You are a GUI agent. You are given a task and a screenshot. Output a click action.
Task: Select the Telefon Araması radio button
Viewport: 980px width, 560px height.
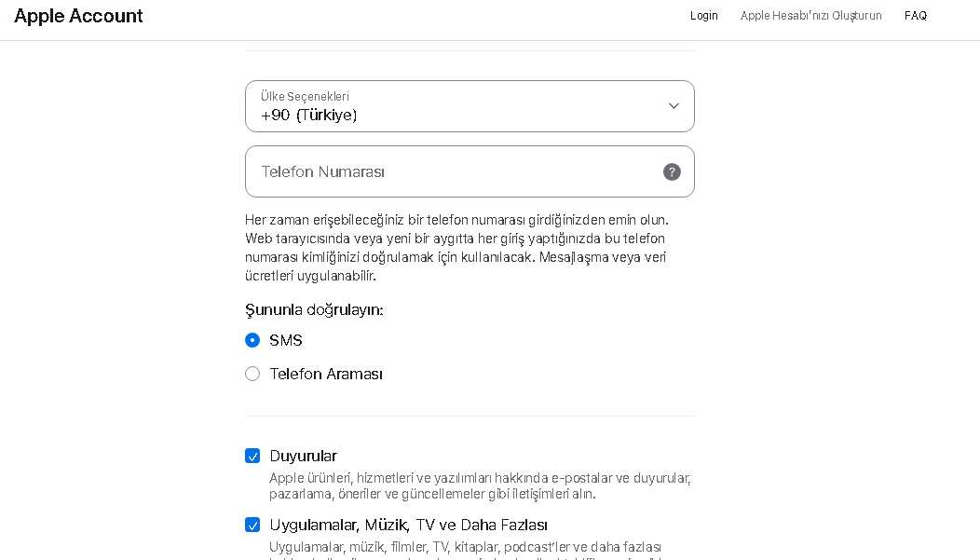click(252, 374)
